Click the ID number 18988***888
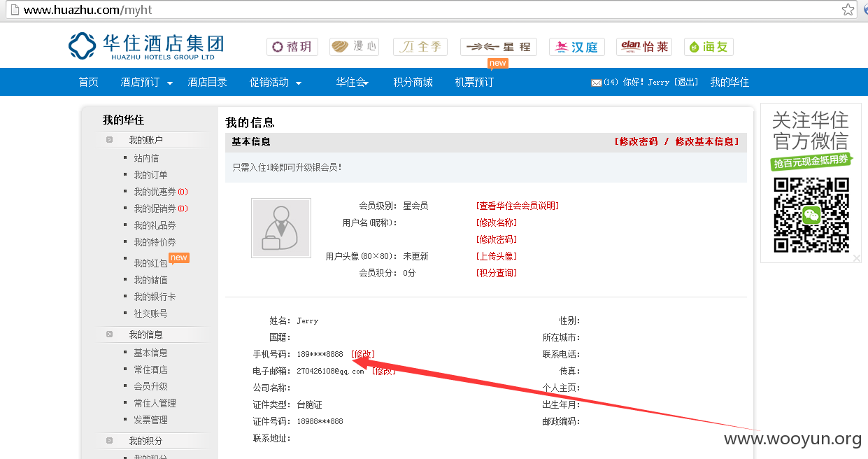This screenshot has width=868, height=459. tap(320, 421)
